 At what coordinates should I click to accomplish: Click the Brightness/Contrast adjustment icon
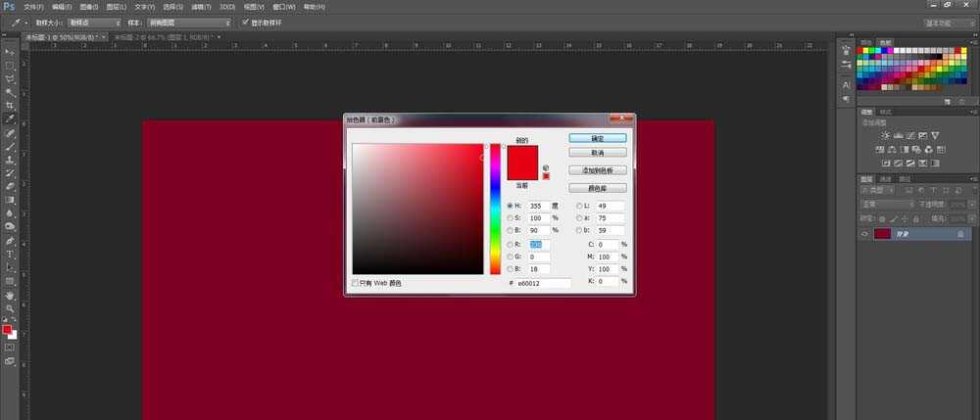(x=886, y=134)
